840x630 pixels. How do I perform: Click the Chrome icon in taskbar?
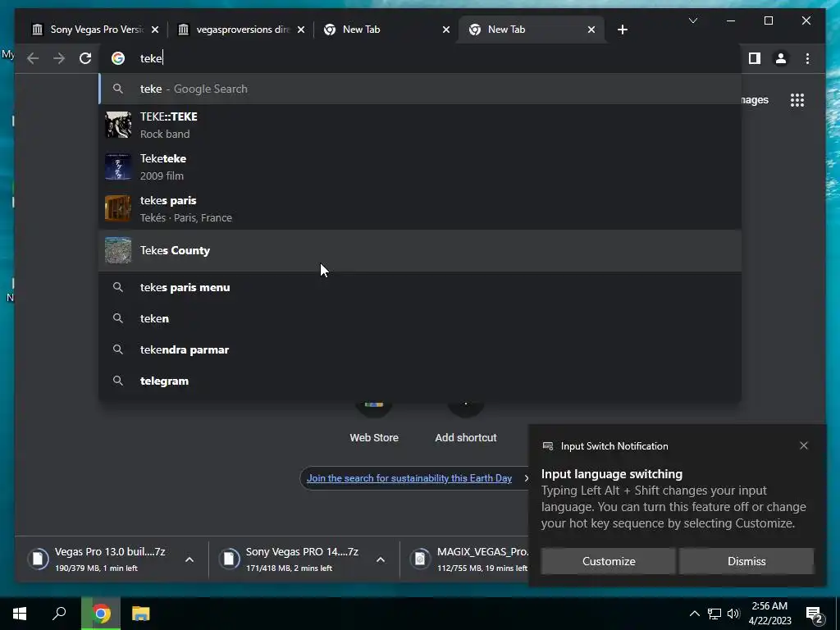point(101,614)
